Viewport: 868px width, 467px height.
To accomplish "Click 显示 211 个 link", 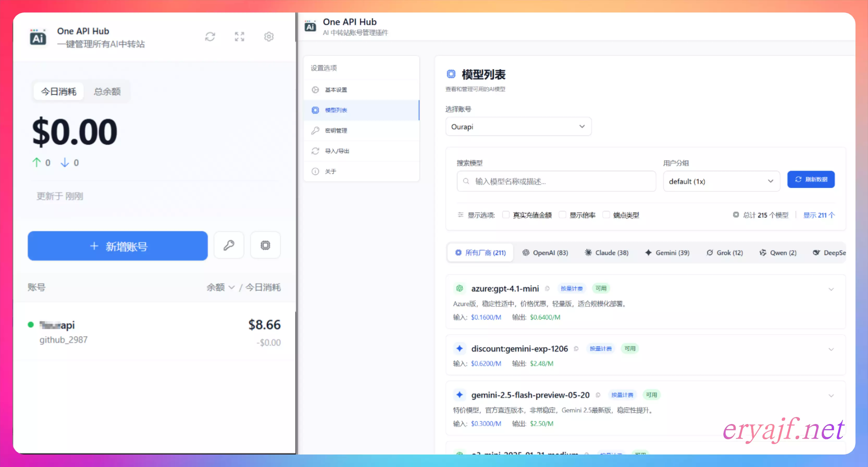I will (x=819, y=215).
